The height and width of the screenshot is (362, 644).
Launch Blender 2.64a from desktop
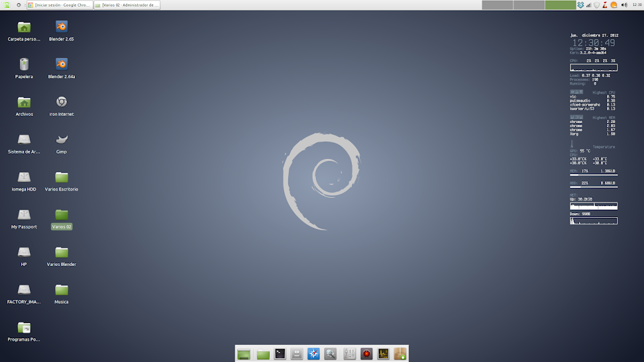(x=62, y=64)
